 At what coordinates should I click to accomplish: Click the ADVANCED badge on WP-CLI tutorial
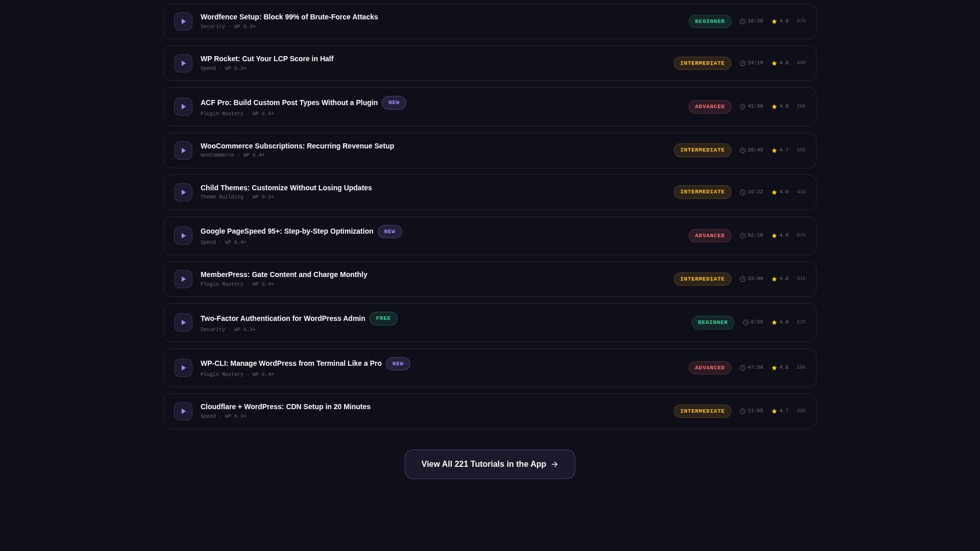coord(709,368)
